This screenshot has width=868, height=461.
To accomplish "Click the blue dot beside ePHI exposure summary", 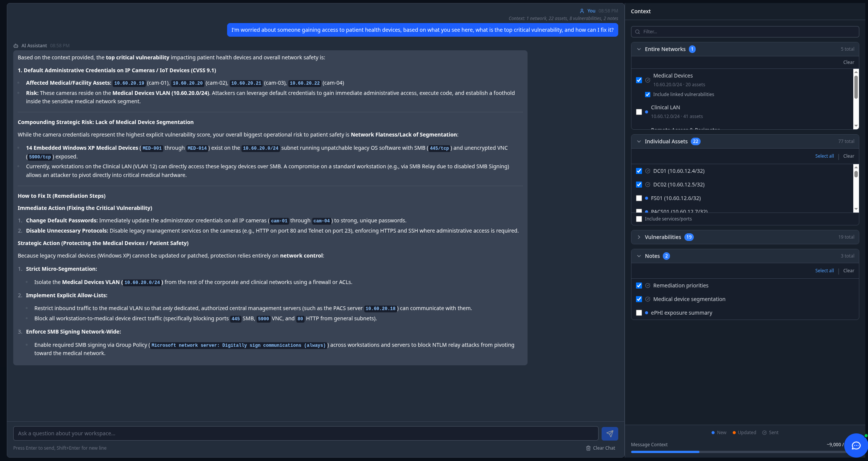I will pyautogui.click(x=647, y=313).
